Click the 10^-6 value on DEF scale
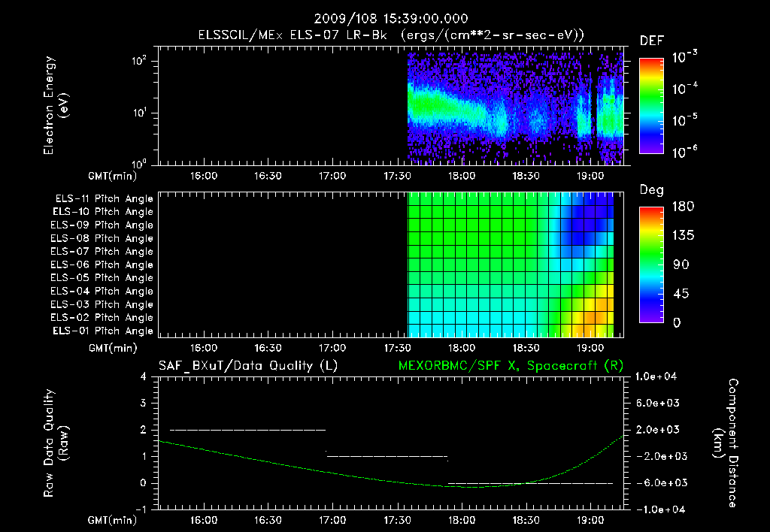This screenshot has width=770, height=532. point(684,152)
